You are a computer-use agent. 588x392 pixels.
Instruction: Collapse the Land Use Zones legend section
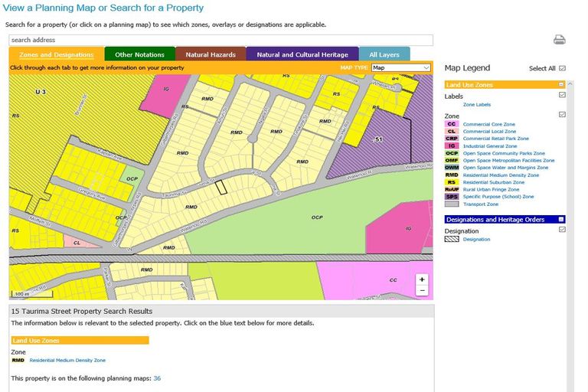(x=561, y=85)
